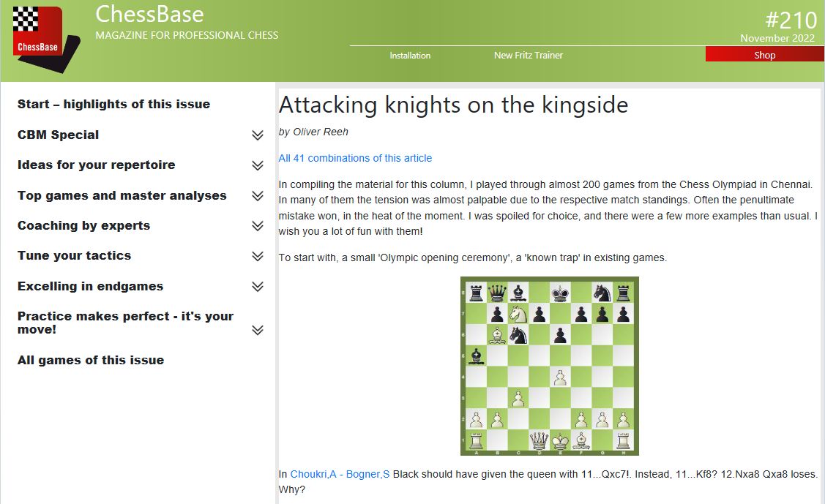This screenshot has height=504, width=825.
Task: Open Practice makes perfect - it's your move!
Action: click(x=125, y=323)
